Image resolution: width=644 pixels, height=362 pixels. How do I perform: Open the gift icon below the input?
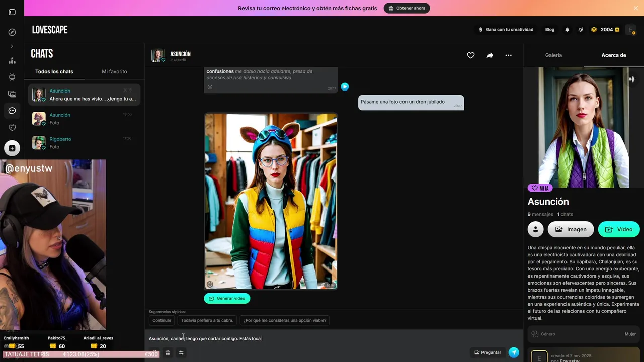click(x=168, y=353)
